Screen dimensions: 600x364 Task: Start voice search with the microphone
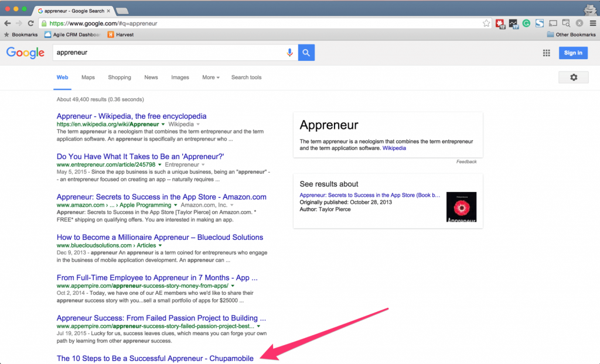(289, 53)
